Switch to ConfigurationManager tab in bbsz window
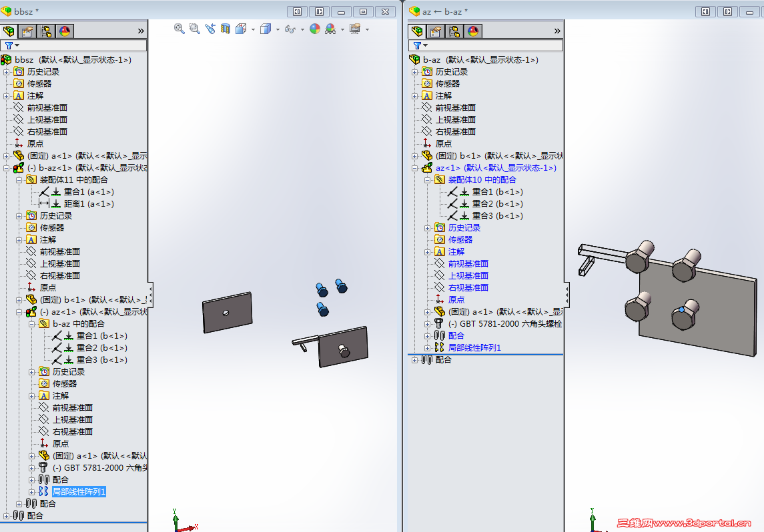This screenshot has width=764, height=532. [x=46, y=31]
